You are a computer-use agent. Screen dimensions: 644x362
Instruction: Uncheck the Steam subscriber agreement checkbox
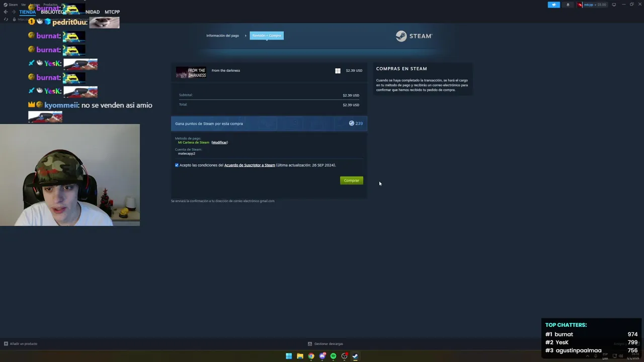[x=177, y=165]
